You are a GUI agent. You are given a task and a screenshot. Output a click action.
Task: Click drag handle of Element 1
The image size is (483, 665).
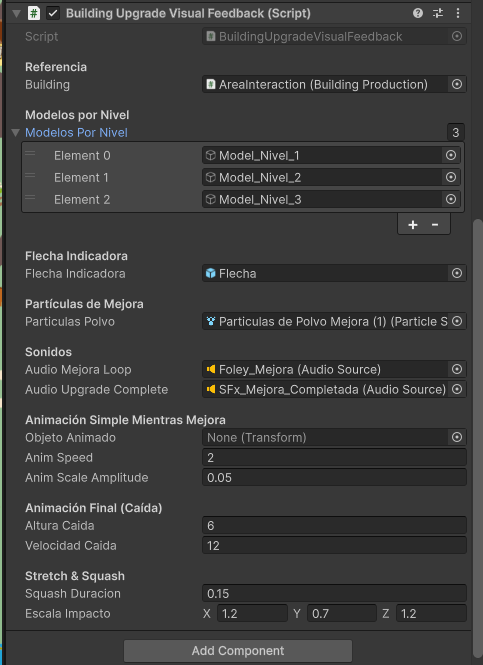tap(30, 175)
